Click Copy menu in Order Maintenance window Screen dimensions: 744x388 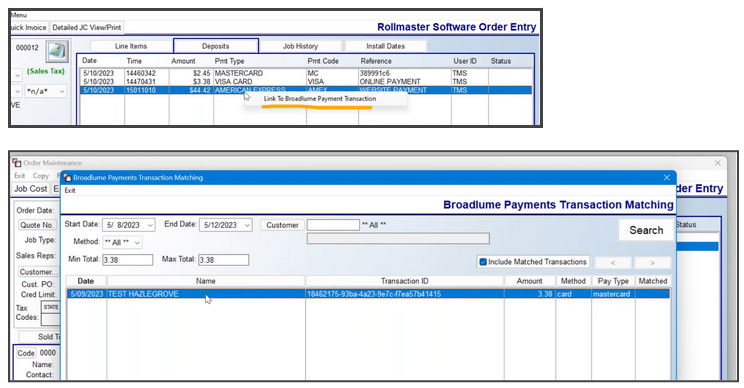[x=41, y=176]
